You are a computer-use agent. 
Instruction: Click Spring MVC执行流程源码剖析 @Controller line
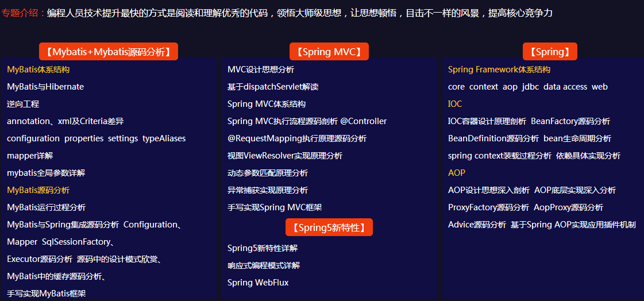(307, 122)
